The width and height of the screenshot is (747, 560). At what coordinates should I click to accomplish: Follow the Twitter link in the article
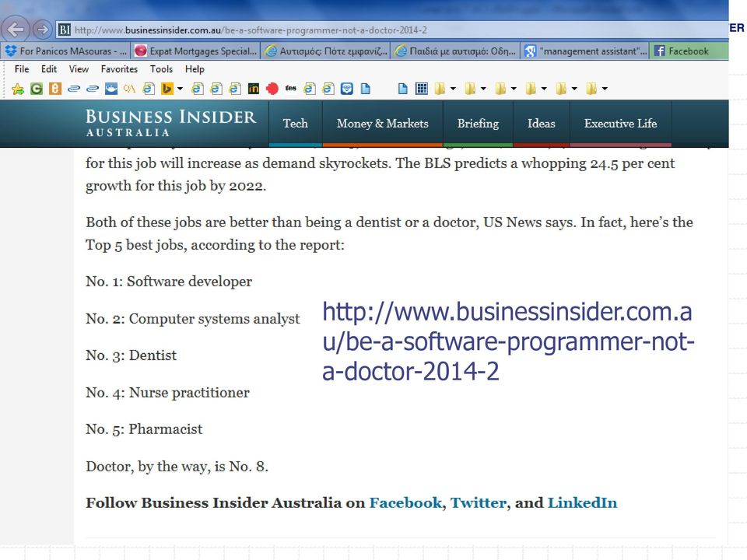point(479,503)
